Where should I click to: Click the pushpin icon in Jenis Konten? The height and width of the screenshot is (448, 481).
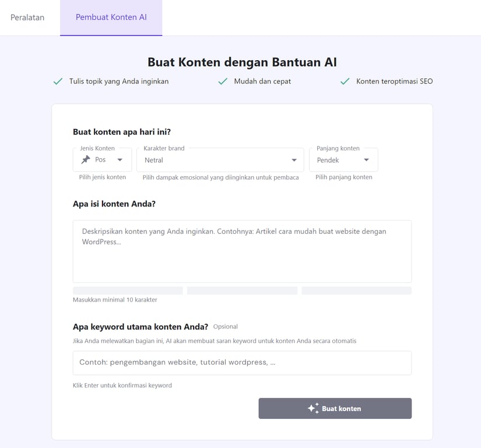85,159
